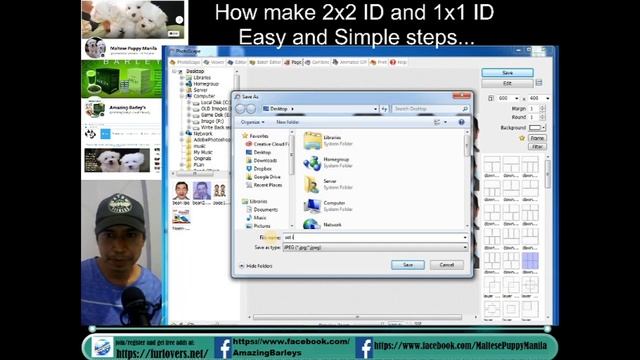Click the Forward arrow in the Save As dialog

pos(251,109)
